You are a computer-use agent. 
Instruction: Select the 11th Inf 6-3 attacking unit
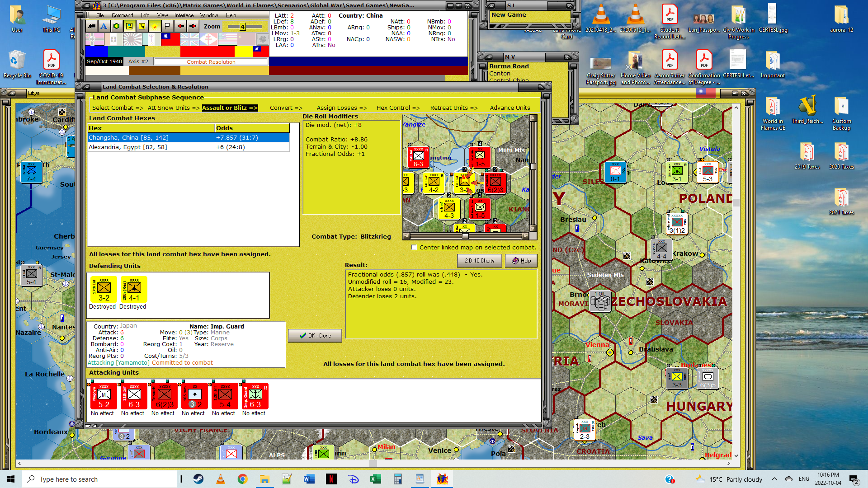[x=134, y=396]
